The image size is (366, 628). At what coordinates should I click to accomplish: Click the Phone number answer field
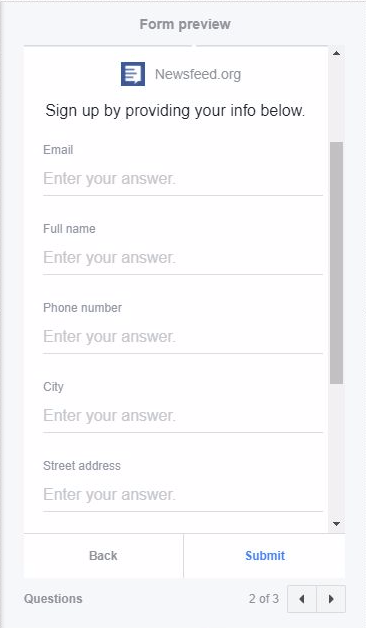coord(183,336)
